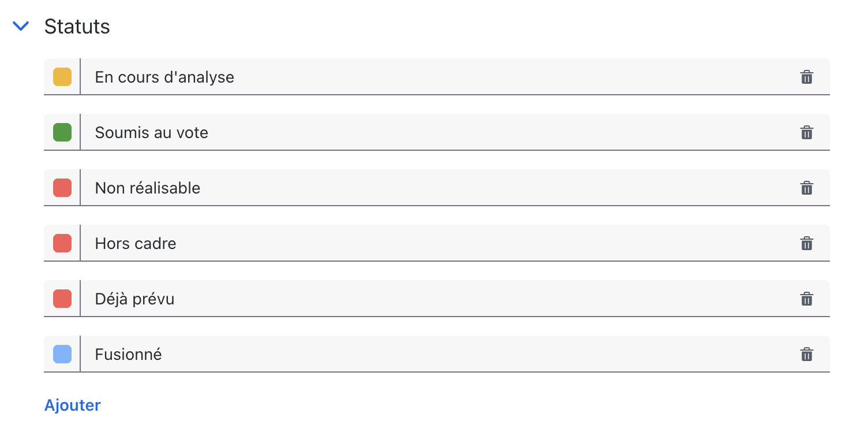Remove the "Non réalisable" status via trash icon
Screen dimensions: 868x424
point(806,188)
